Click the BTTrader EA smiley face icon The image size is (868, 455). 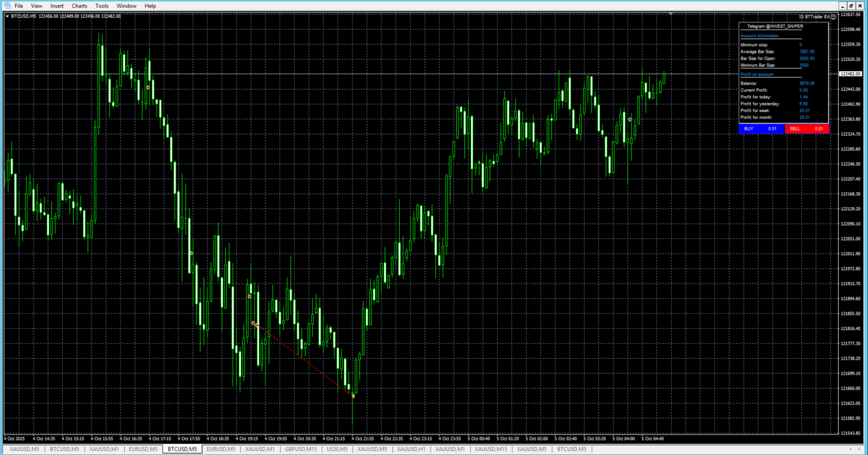pos(833,17)
